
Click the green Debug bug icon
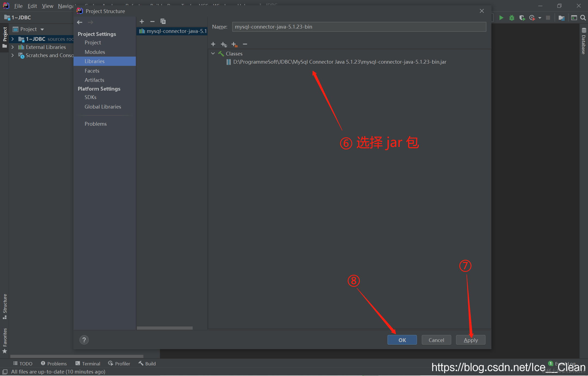[x=512, y=18]
